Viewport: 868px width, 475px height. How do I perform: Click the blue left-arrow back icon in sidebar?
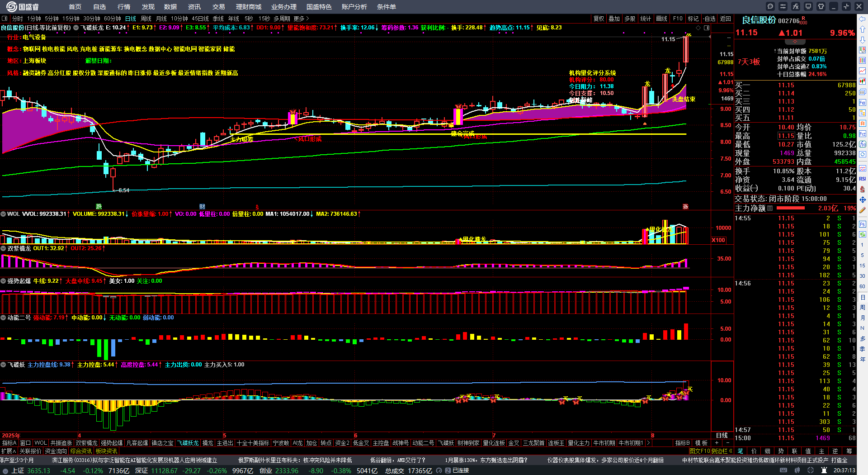(x=863, y=19)
